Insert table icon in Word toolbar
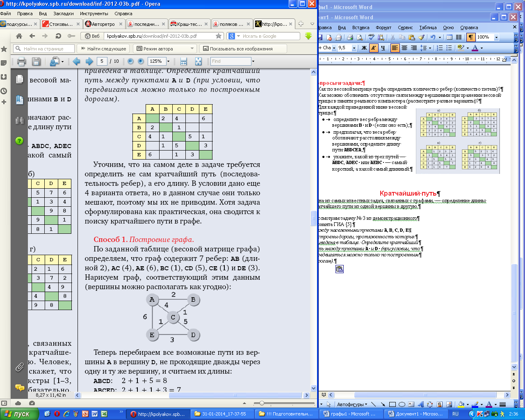 450,37
